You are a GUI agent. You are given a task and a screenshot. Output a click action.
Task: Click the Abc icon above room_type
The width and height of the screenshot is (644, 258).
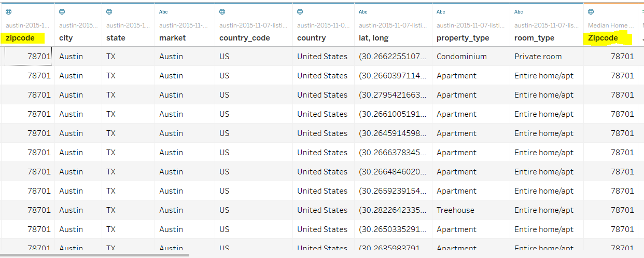(519, 11)
